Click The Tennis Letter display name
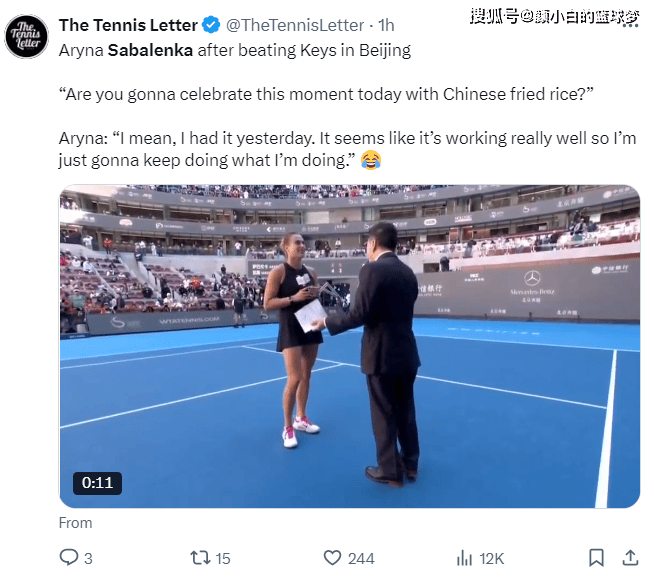 (128, 25)
